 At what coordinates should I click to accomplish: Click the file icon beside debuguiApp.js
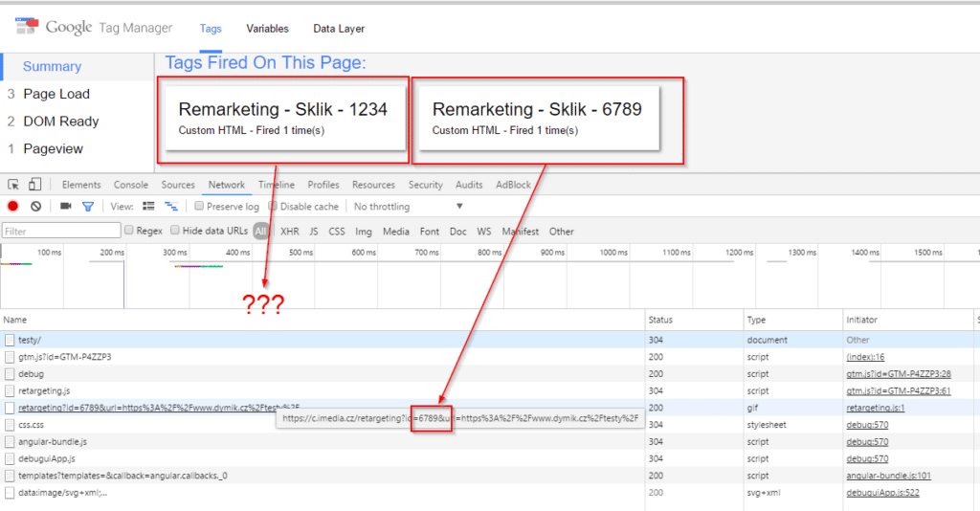10,458
